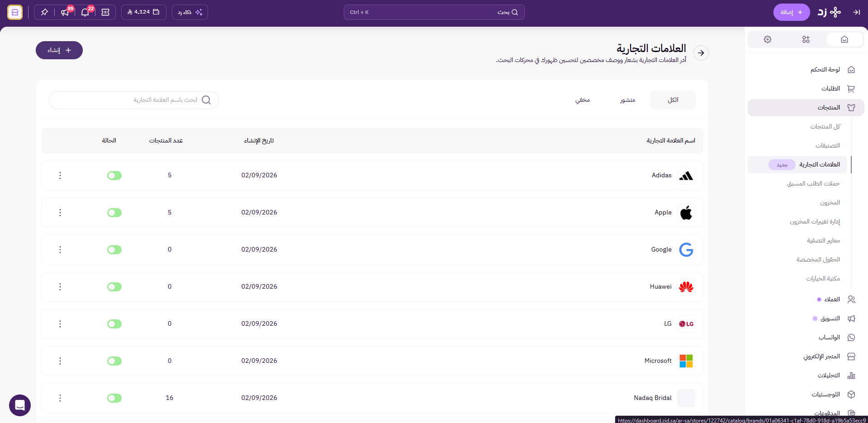The image size is (868, 423).
Task: Click the إنشاء create button
Action: tap(59, 50)
